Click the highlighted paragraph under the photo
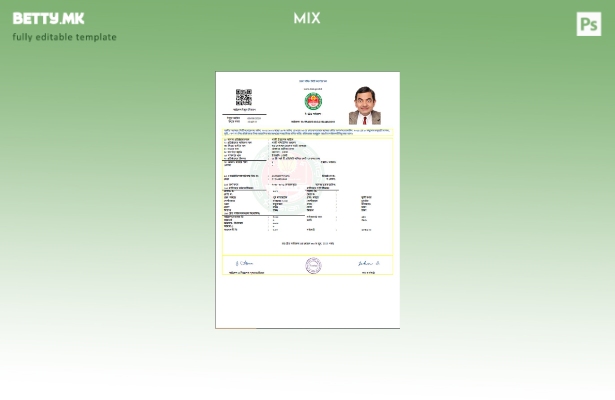Viewport: 615px width, 400px height. 307,131
